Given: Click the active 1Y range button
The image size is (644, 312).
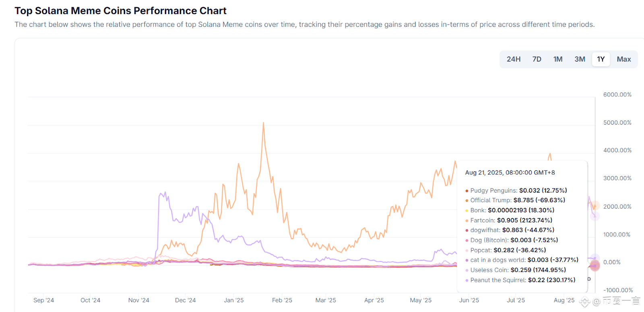Looking at the screenshot, I should pyautogui.click(x=601, y=59).
